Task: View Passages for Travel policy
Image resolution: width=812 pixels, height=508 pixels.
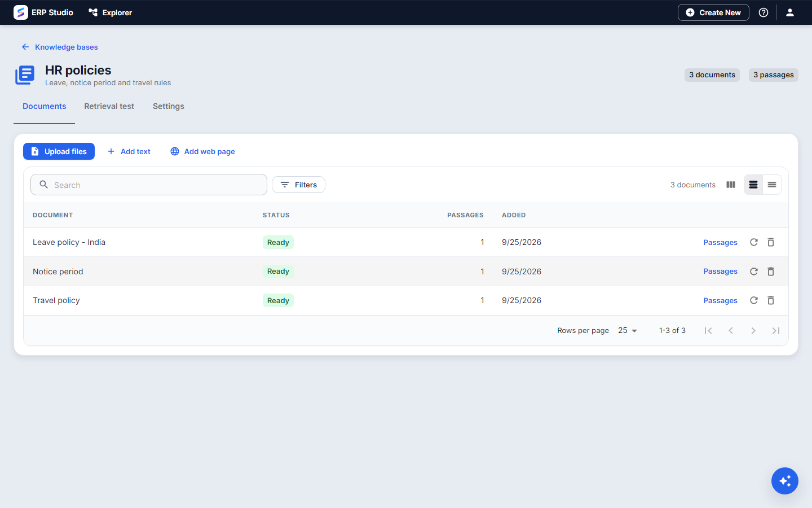Action: click(x=720, y=300)
